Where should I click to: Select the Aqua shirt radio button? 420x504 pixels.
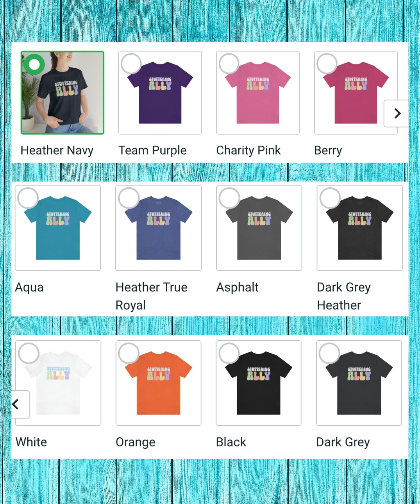tap(28, 198)
